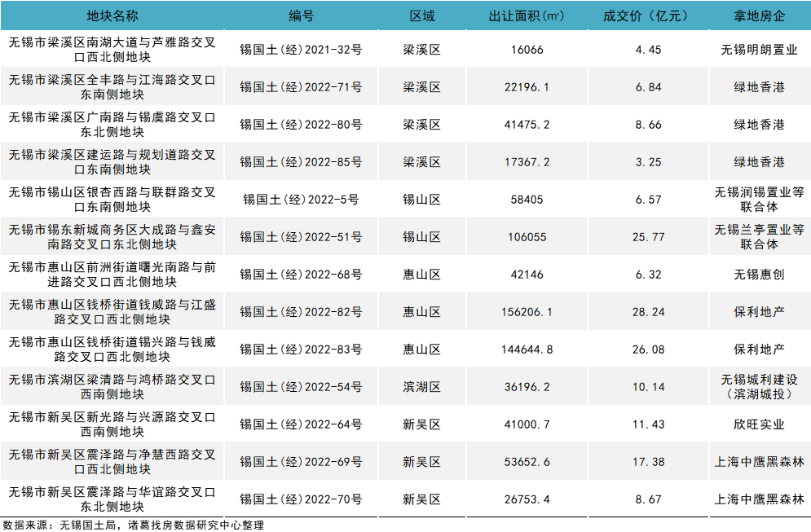This screenshot has height=532, width=811.
Task: Click the area value 156206.1
Action: (x=527, y=312)
